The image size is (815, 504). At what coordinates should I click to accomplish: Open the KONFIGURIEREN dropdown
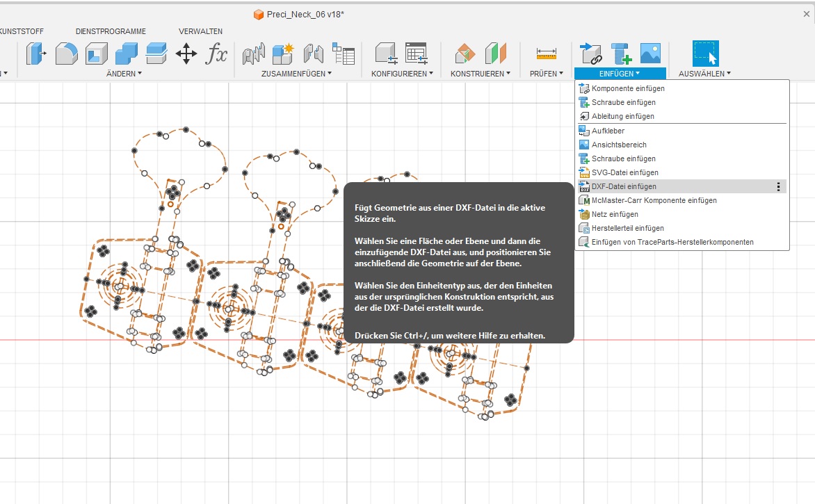(402, 74)
